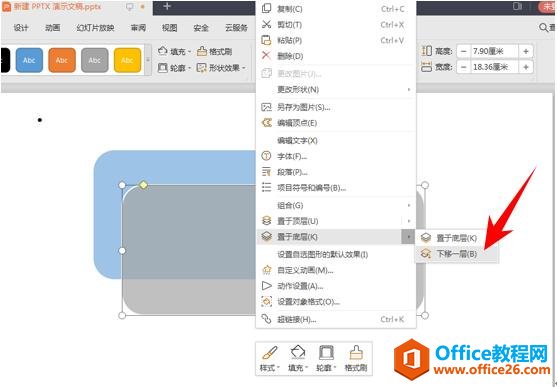Click the ribbon 格式刷 format painter

click(214, 52)
